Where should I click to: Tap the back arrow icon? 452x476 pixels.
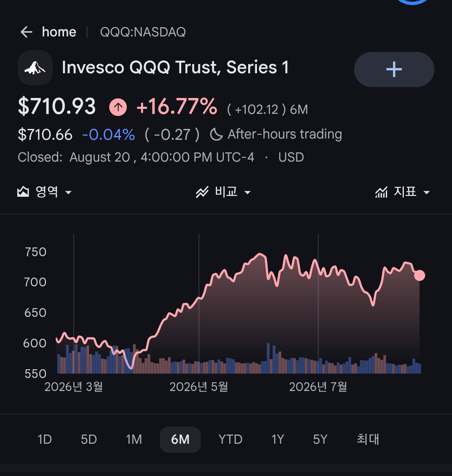(x=26, y=32)
